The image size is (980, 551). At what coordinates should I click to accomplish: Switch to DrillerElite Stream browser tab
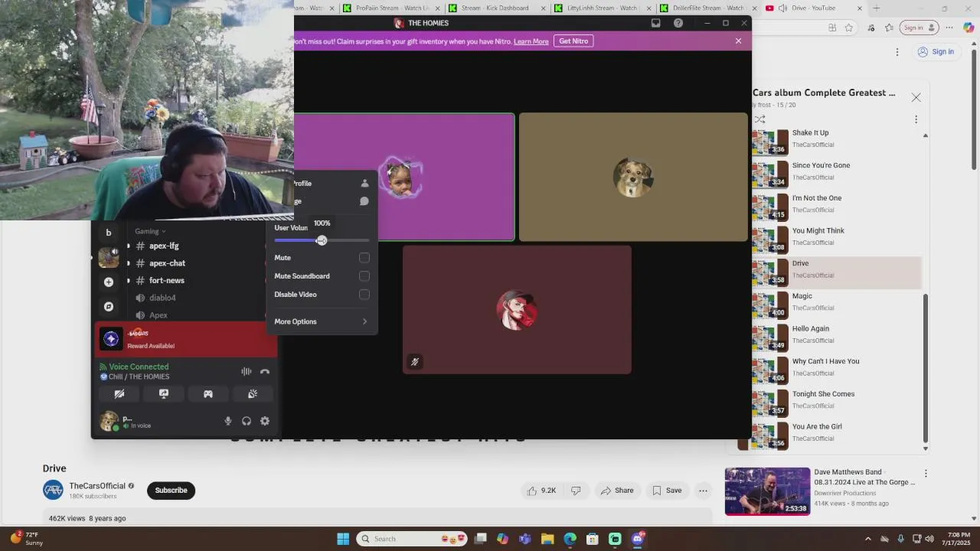click(707, 8)
